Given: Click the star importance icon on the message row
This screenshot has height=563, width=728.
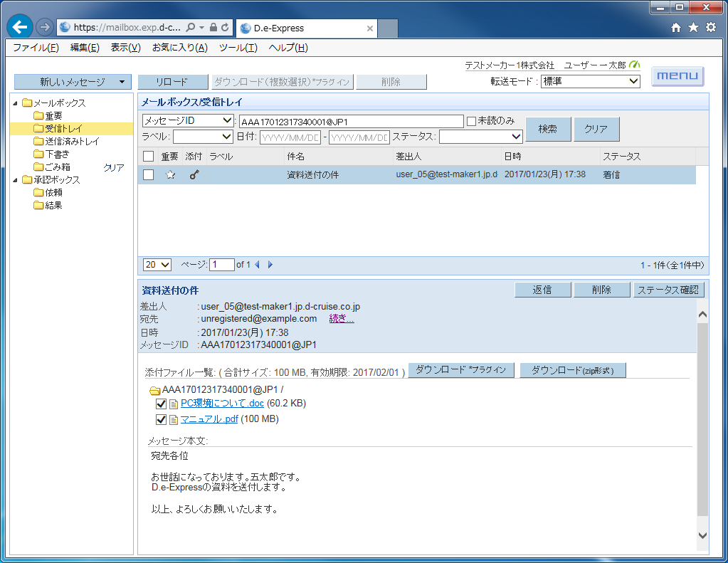Looking at the screenshot, I should tap(170, 175).
